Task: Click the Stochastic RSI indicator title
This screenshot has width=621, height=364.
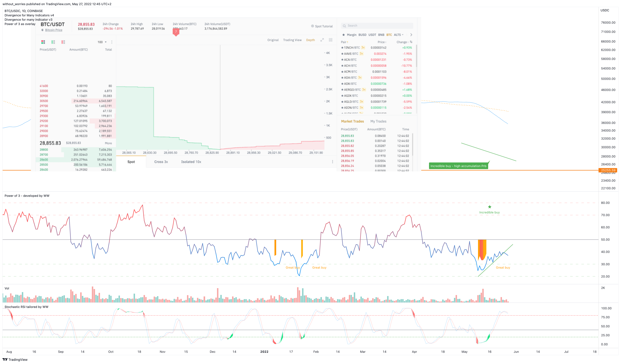Action: [26, 307]
